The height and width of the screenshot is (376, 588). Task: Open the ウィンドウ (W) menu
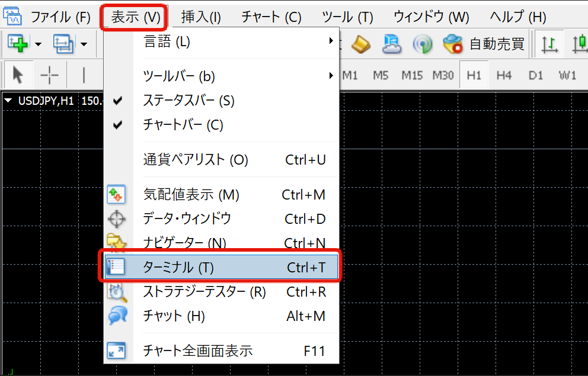click(x=432, y=17)
